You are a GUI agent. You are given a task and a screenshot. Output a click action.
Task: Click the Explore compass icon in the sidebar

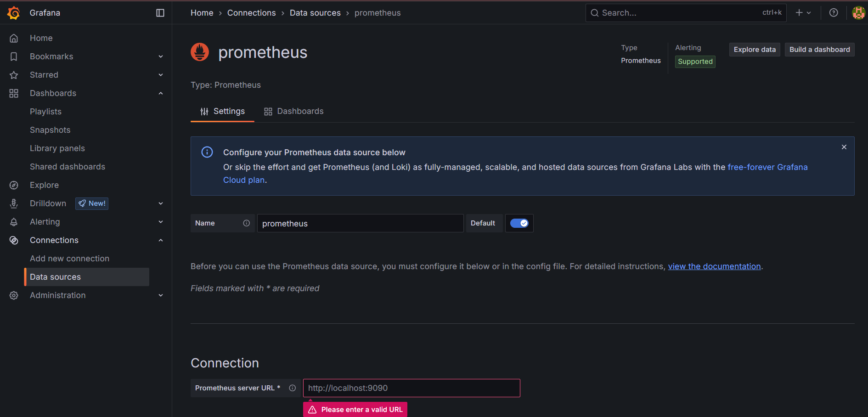[14, 185]
